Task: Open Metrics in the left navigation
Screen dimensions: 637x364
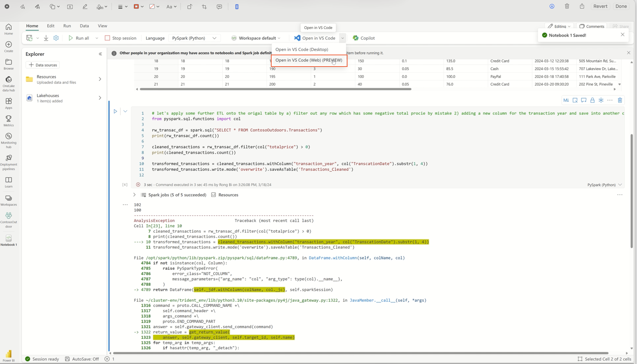Action: [9, 121]
